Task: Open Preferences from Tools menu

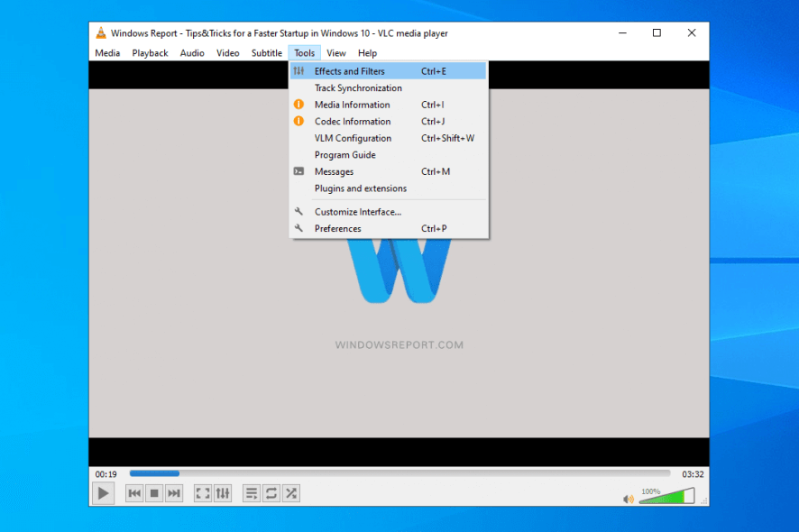Action: [x=389, y=229]
